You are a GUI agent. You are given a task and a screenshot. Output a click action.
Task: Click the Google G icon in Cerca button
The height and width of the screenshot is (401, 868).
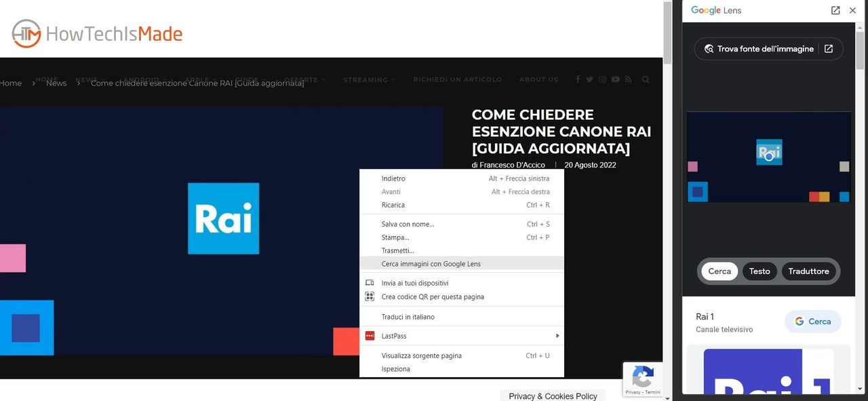click(800, 322)
